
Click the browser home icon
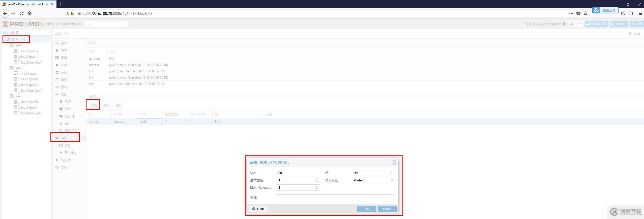point(30,13)
